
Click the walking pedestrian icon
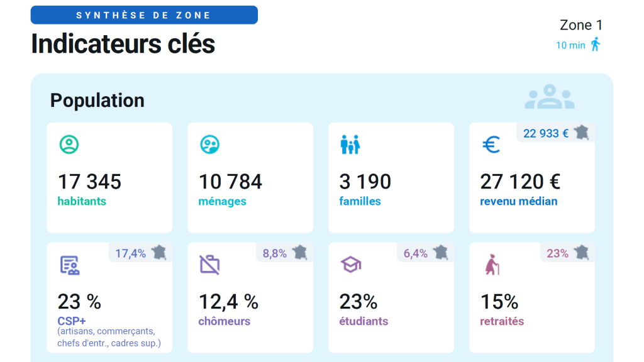[595, 45]
